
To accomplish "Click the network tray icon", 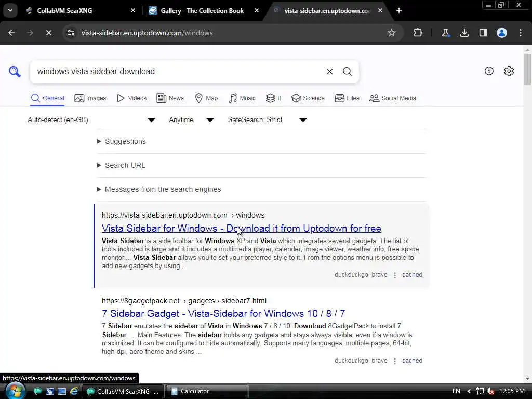I will 480,391.
